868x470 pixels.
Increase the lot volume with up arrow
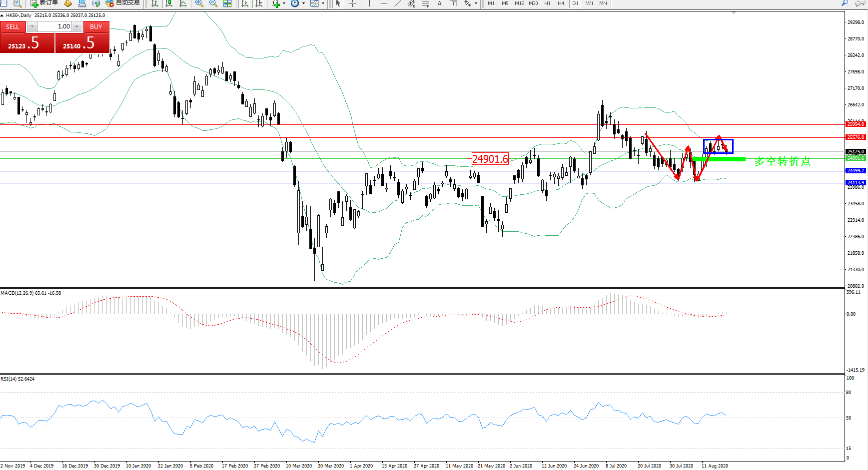click(77, 26)
